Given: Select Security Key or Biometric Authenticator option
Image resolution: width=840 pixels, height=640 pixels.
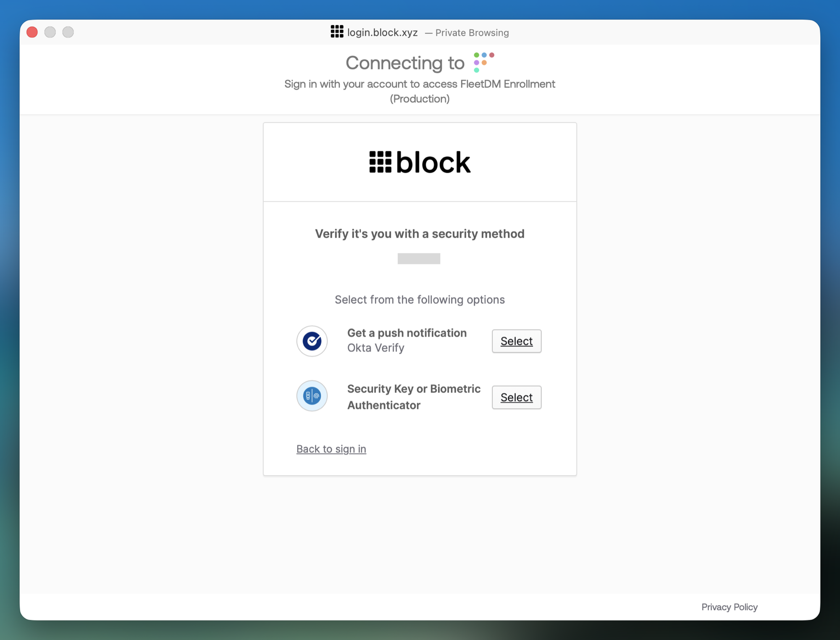Looking at the screenshot, I should pos(516,397).
